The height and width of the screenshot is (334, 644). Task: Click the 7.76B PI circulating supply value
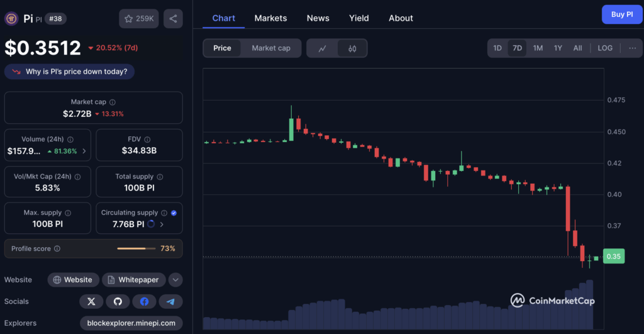[x=128, y=225]
